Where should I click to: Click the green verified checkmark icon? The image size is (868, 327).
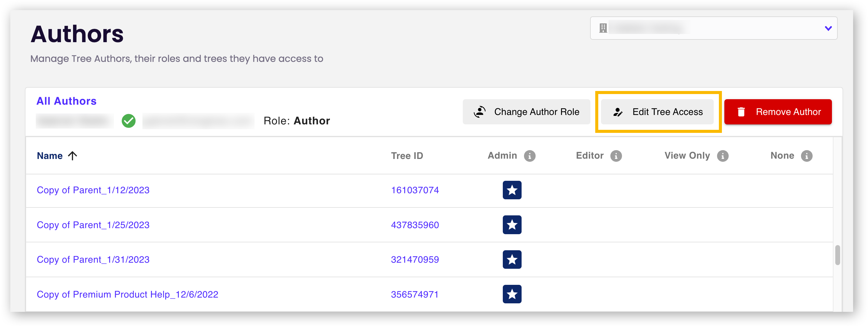pos(129,121)
